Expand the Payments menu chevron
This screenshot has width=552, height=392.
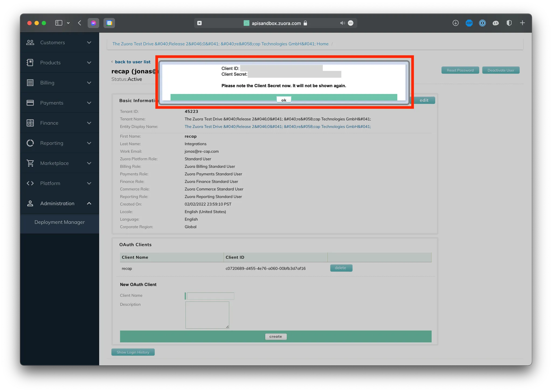click(89, 103)
